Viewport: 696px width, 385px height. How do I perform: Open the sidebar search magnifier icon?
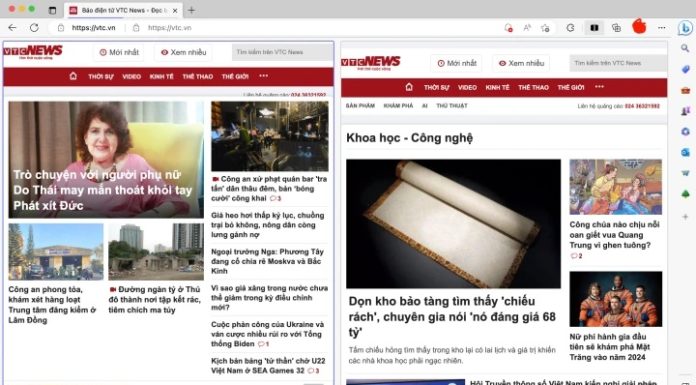[685, 48]
